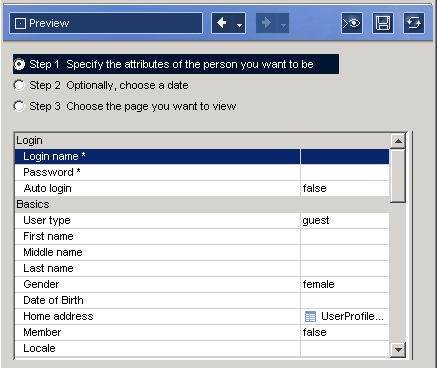Click the scroll down arrow of the list
The width and height of the screenshot is (437, 368).
(x=398, y=350)
